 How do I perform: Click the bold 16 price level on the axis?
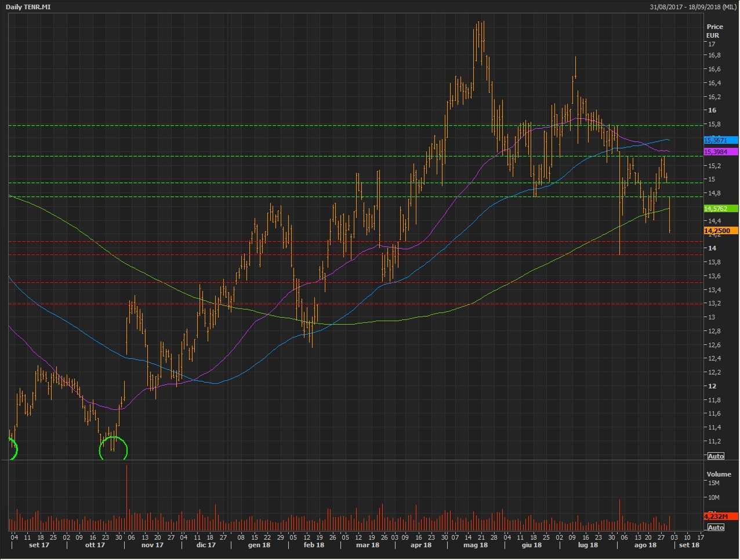coord(712,110)
